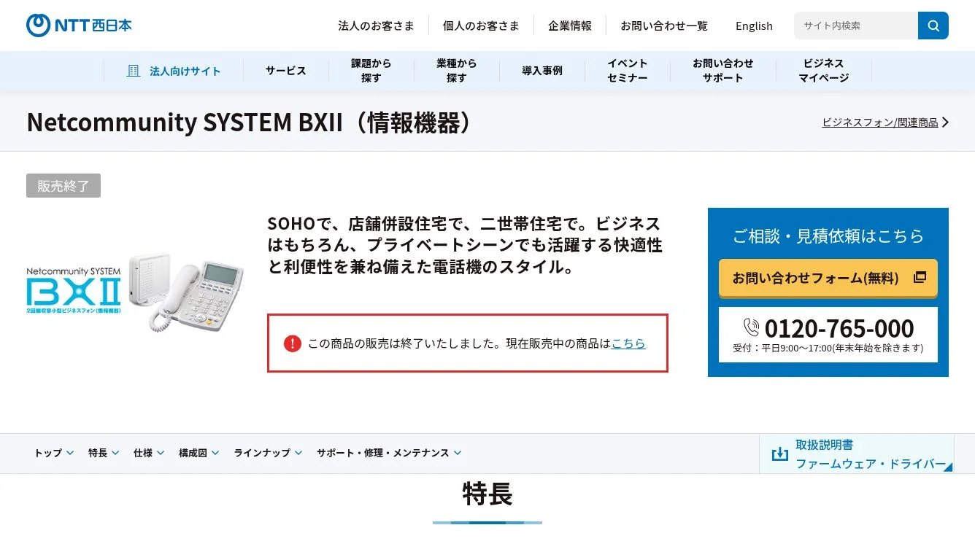The width and height of the screenshot is (975, 560).
Task: Open 法人のお客さま in top navigation
Action: [376, 26]
